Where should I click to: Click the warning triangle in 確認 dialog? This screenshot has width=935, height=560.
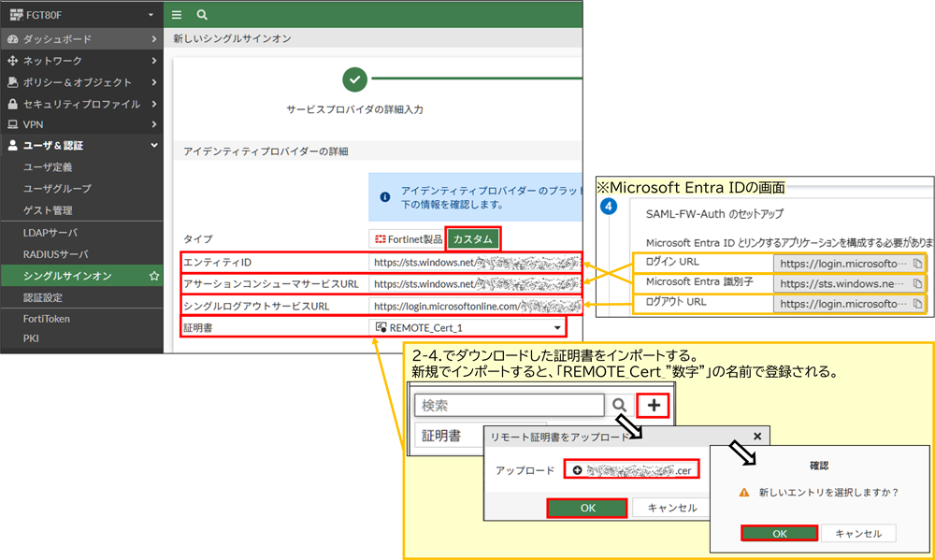[x=744, y=493]
